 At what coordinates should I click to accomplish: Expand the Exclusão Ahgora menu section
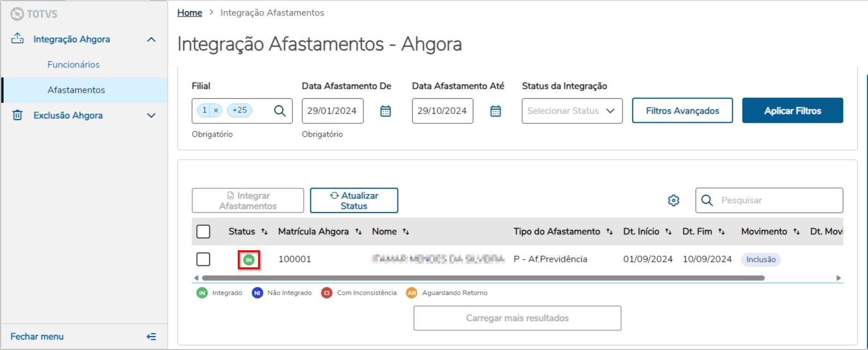[x=151, y=115]
